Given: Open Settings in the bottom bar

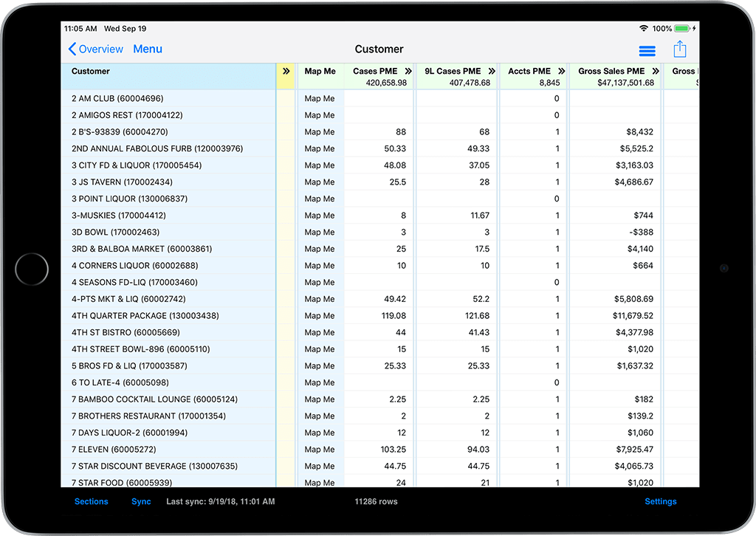Looking at the screenshot, I should coord(661,501).
